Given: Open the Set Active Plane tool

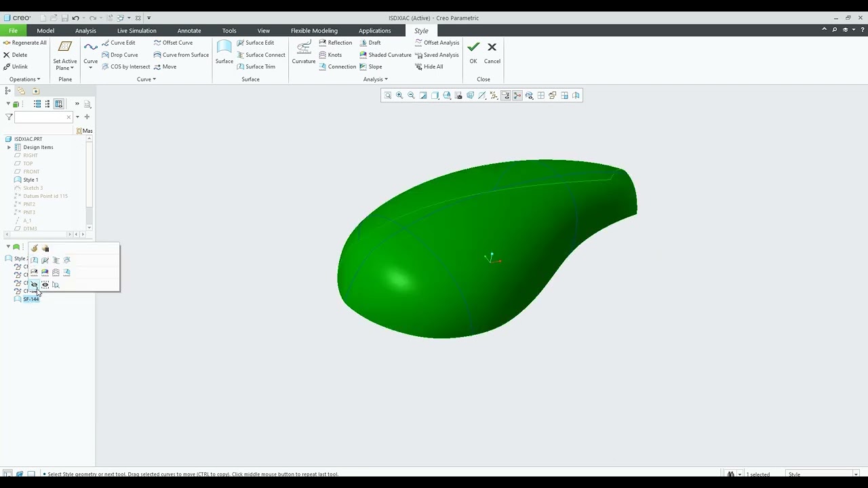Looking at the screenshot, I should 65,55.
